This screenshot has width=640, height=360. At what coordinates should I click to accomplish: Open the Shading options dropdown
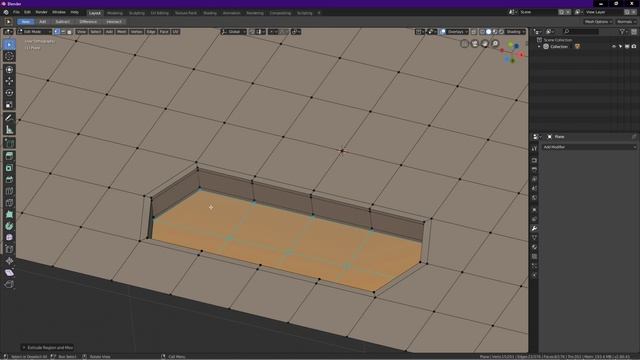(x=516, y=31)
